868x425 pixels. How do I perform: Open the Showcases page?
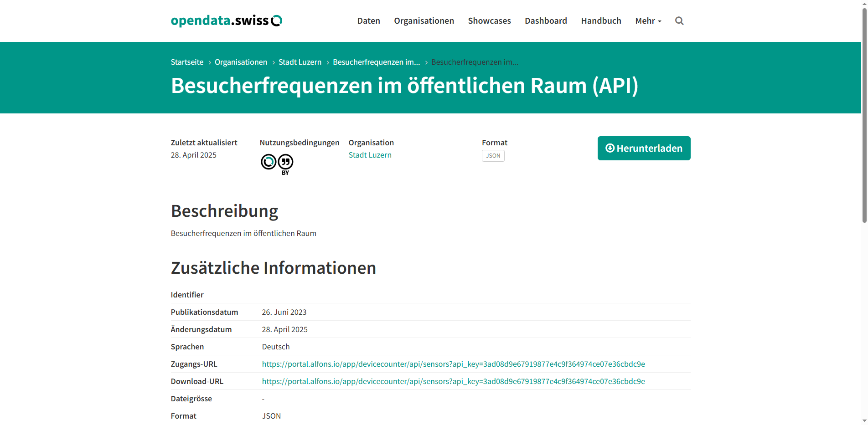click(489, 21)
